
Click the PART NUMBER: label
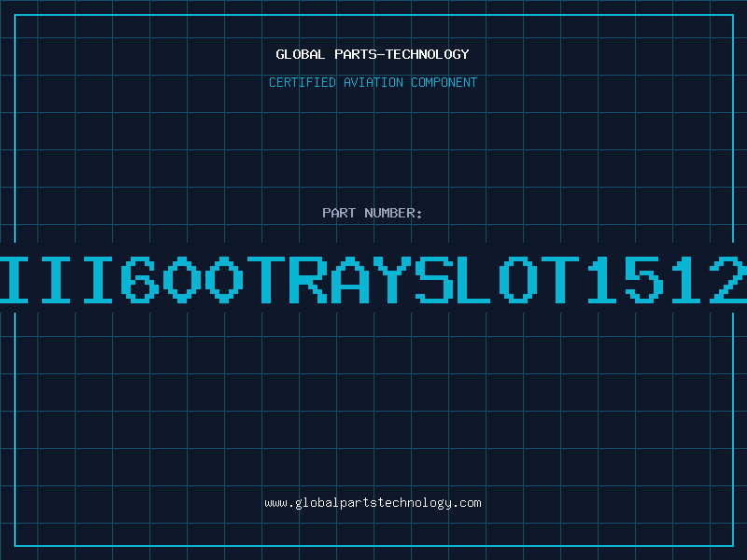373,213
